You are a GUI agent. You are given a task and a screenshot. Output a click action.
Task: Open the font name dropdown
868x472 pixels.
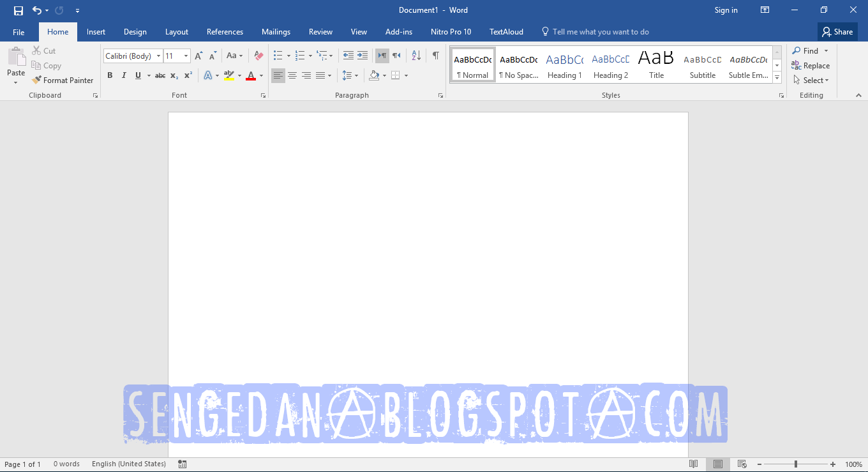tap(158, 56)
